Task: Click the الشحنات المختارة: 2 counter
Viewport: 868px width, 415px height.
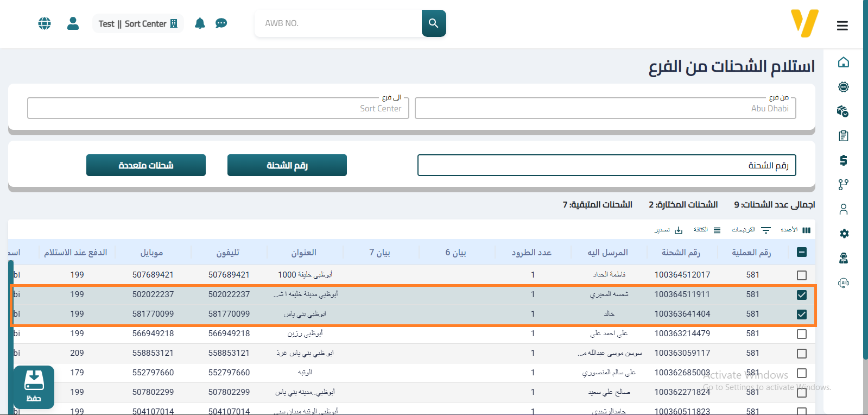Action: [683, 204]
